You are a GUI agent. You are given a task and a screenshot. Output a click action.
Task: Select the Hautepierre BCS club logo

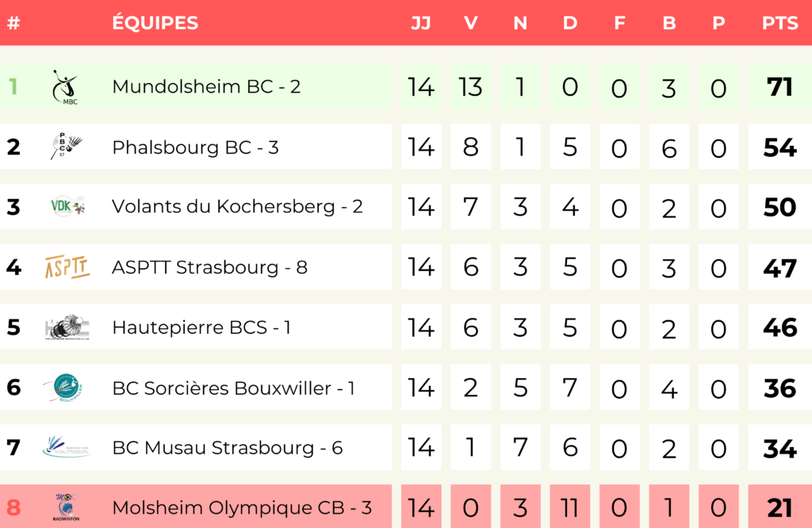pos(67,327)
